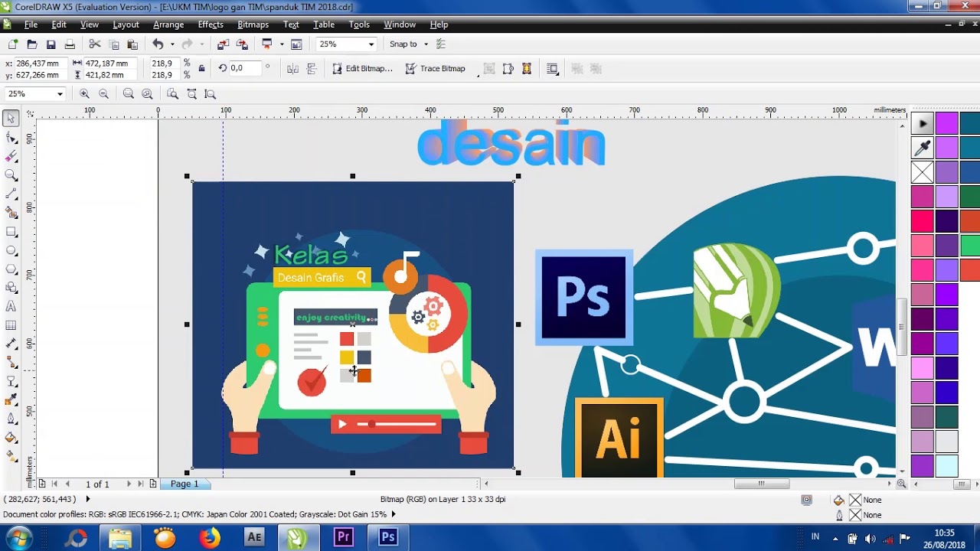Go to the first page arrow
The image size is (980, 551).
[x=54, y=484]
